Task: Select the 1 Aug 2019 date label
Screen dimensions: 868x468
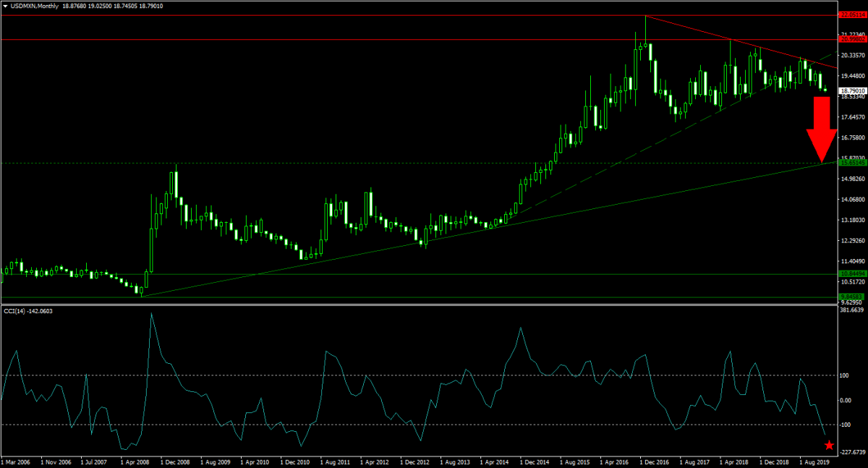Action: click(815, 461)
